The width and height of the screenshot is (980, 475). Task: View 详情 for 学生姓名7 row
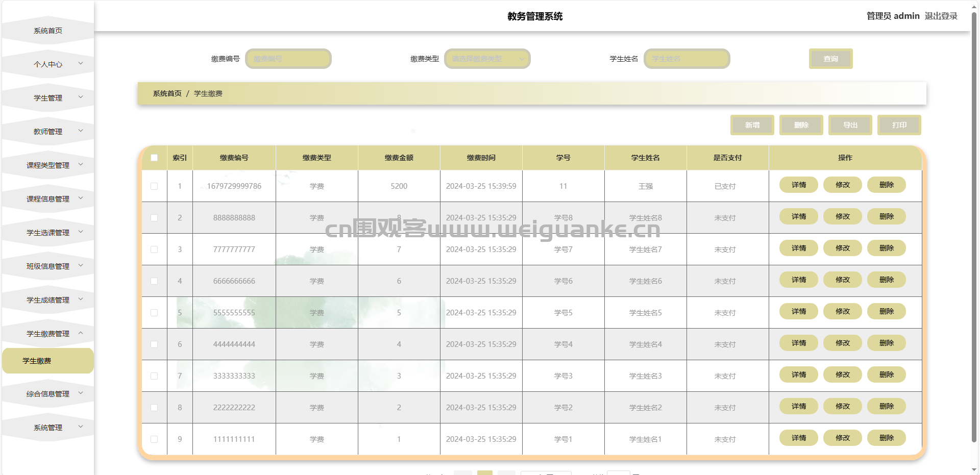[799, 248]
